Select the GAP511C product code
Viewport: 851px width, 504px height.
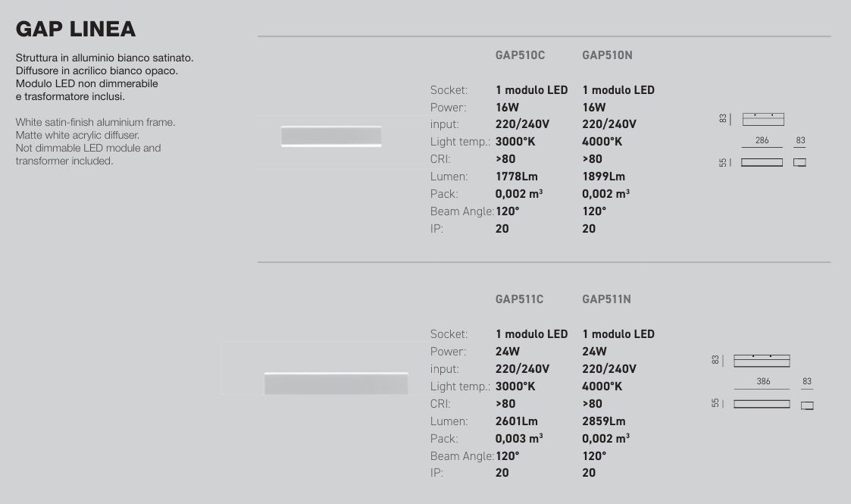click(519, 299)
